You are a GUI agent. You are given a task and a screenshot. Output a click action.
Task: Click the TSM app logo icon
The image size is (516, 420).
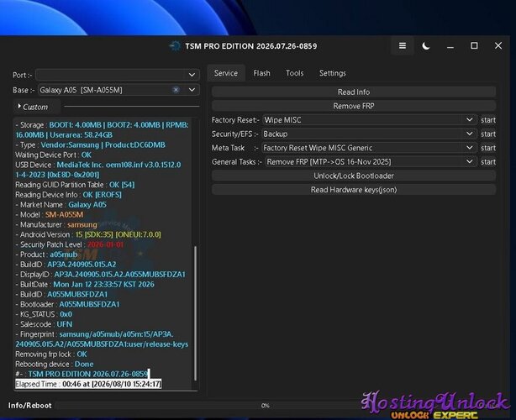(175, 46)
